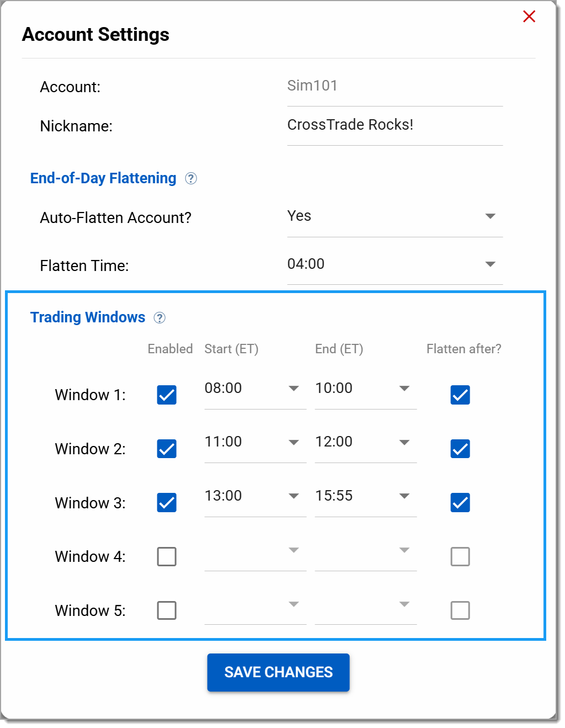Viewport: 565px width, 728px height.
Task: Check Flatten after for Window 4
Action: [x=460, y=556]
